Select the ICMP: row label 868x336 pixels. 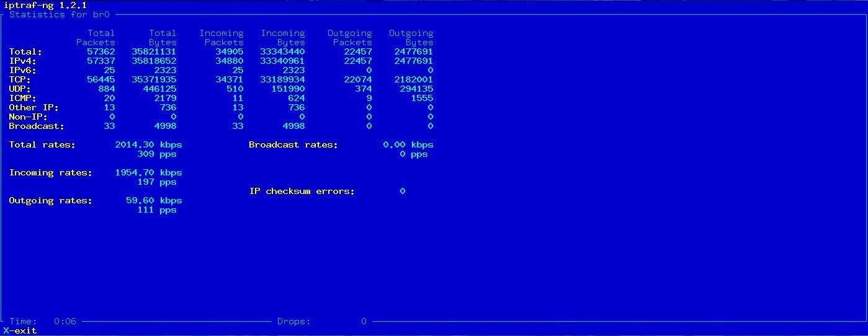point(23,98)
